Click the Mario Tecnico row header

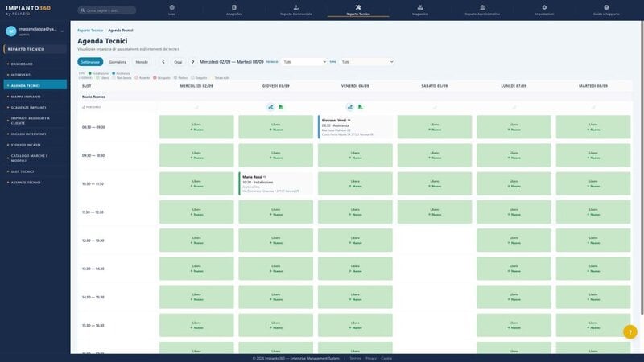[93, 97]
